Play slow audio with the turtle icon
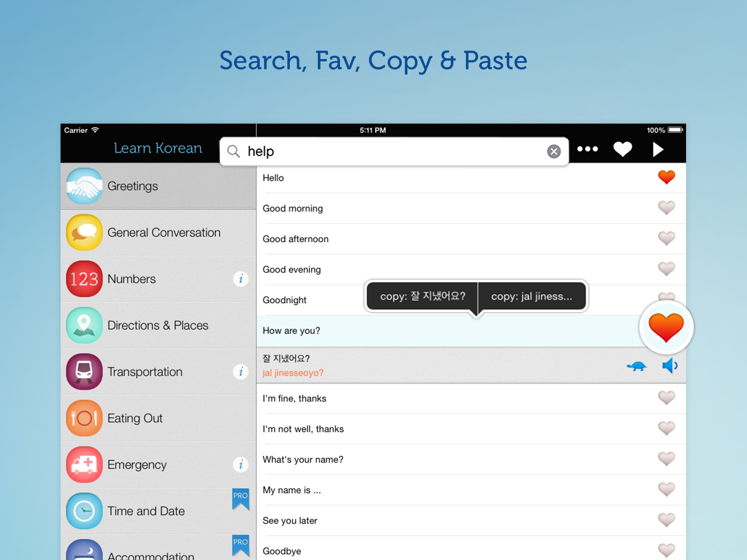This screenshot has height=560, width=747. click(636, 366)
